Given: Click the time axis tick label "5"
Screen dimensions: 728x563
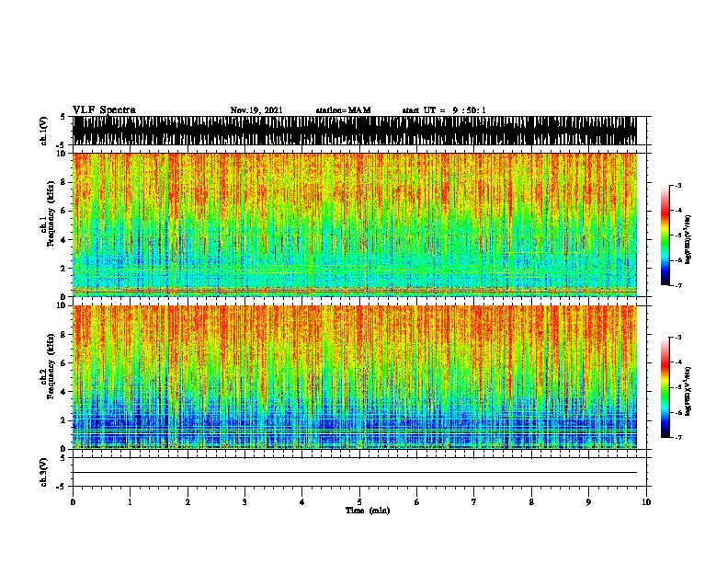Looking at the screenshot, I should click(x=359, y=502).
